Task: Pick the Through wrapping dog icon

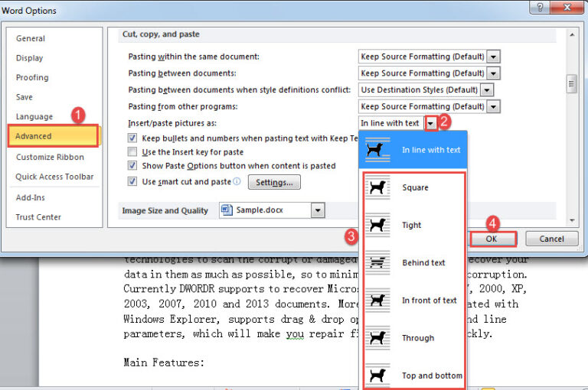Action: [x=377, y=337]
